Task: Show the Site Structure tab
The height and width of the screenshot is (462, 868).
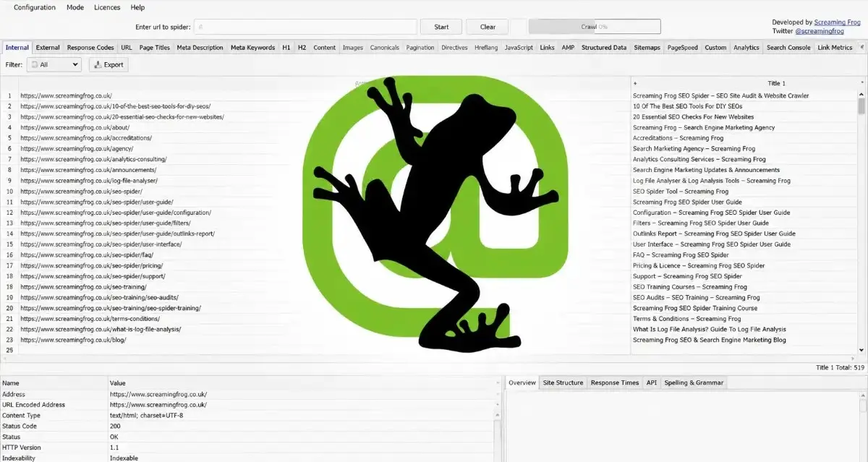Action: click(563, 382)
